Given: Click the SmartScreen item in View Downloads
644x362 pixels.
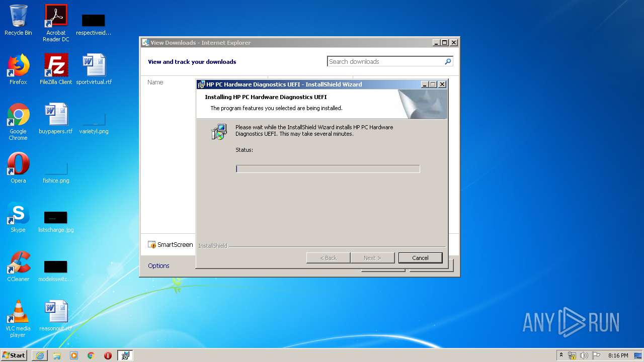Looking at the screenshot, I should (170, 245).
